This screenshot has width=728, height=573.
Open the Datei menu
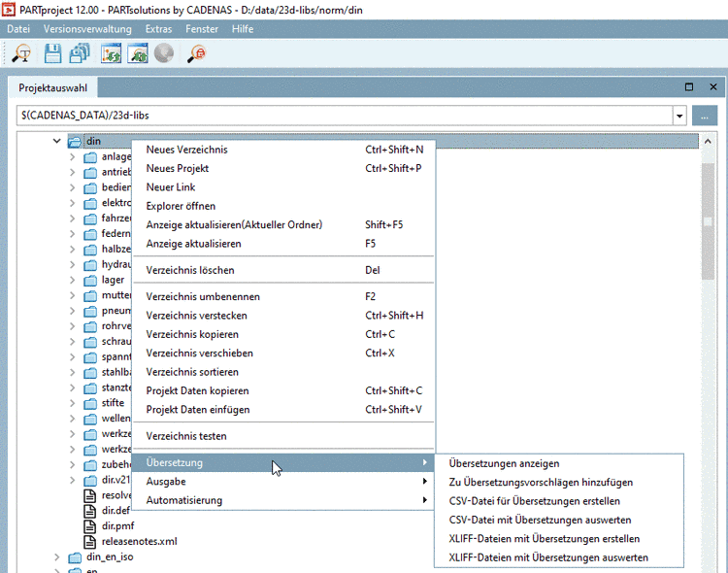18,29
